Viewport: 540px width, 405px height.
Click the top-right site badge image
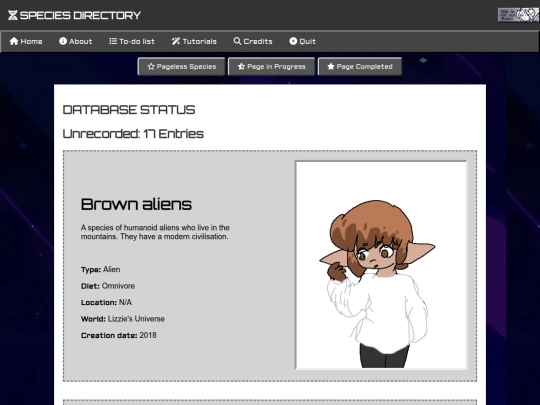click(518, 15)
